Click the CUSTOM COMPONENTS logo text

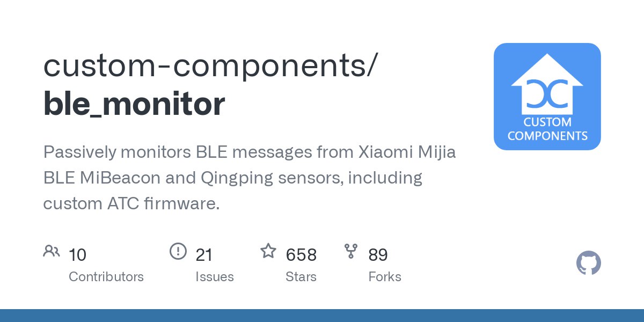[547, 129]
